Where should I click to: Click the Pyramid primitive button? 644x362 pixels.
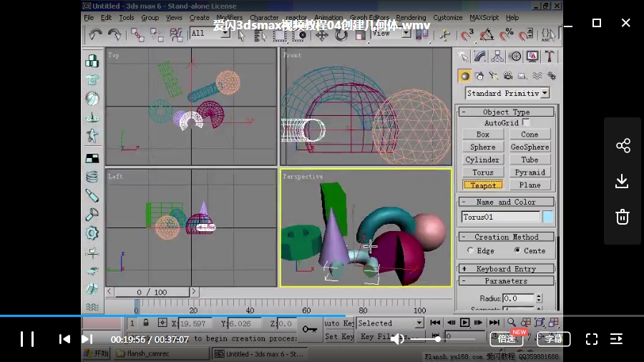[x=530, y=172]
